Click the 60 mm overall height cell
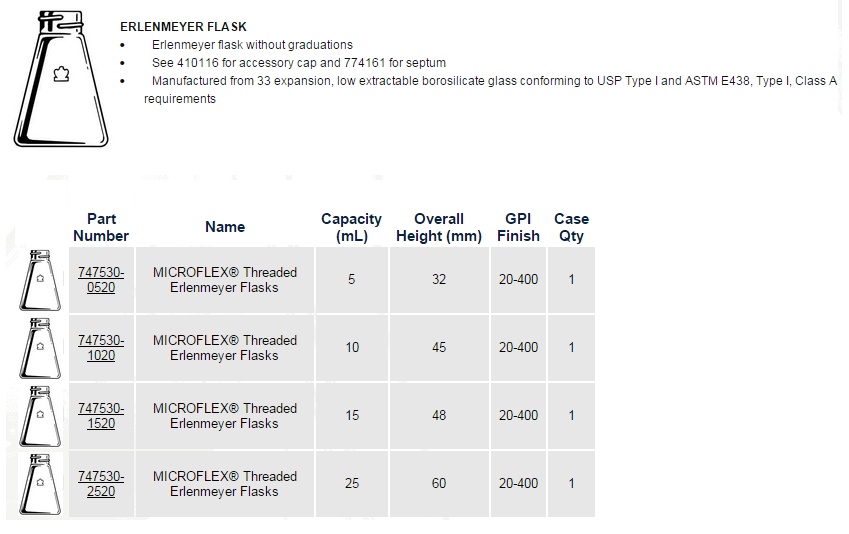The width and height of the screenshot is (849, 534). [439, 484]
